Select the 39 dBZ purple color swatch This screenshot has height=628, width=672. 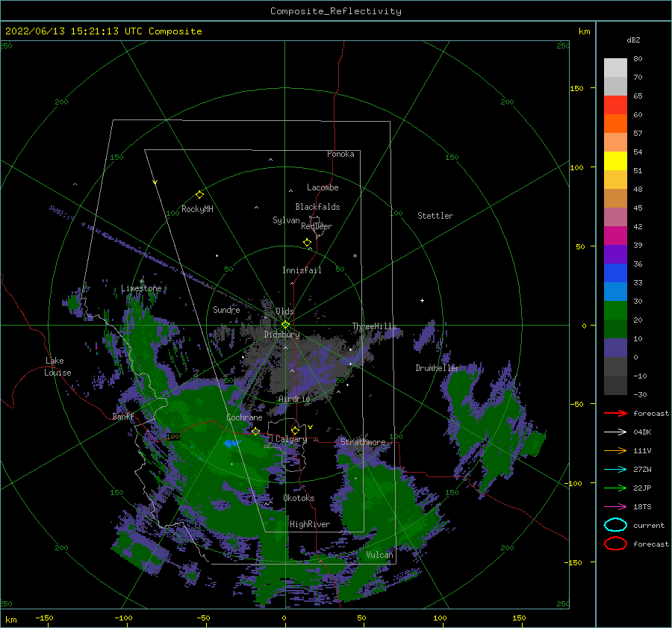click(x=615, y=254)
